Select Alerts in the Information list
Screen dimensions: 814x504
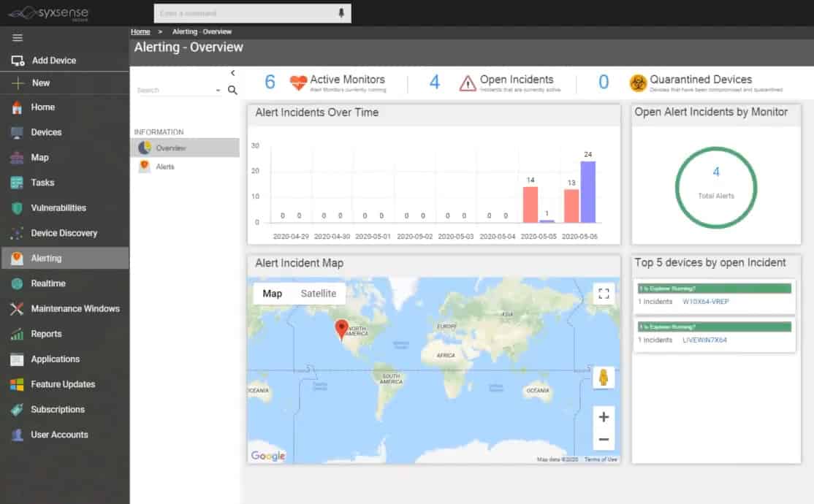[x=186, y=167]
